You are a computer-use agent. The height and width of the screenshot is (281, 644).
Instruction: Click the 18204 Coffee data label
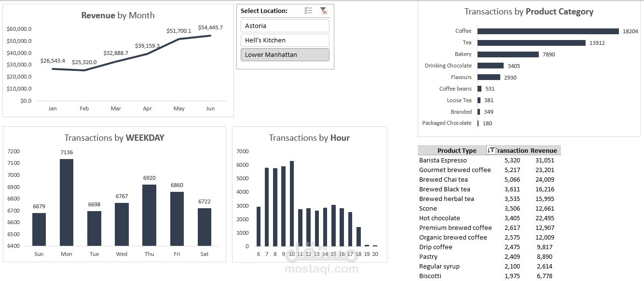tap(630, 31)
